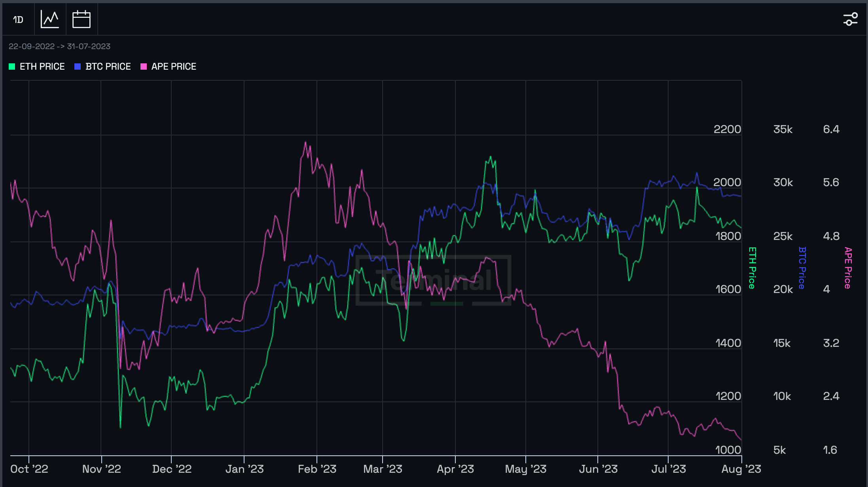
Task: Click the 20k BTC axis value
Action: click(783, 289)
